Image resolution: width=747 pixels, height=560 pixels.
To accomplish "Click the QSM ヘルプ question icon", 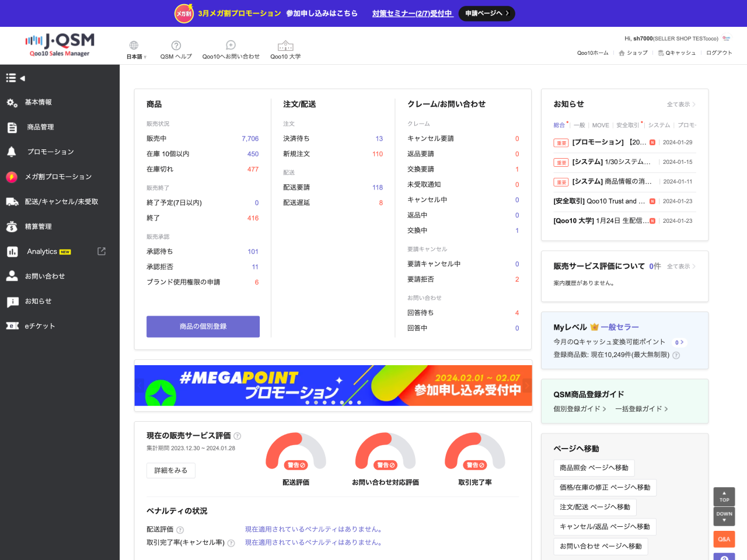I will point(176,45).
